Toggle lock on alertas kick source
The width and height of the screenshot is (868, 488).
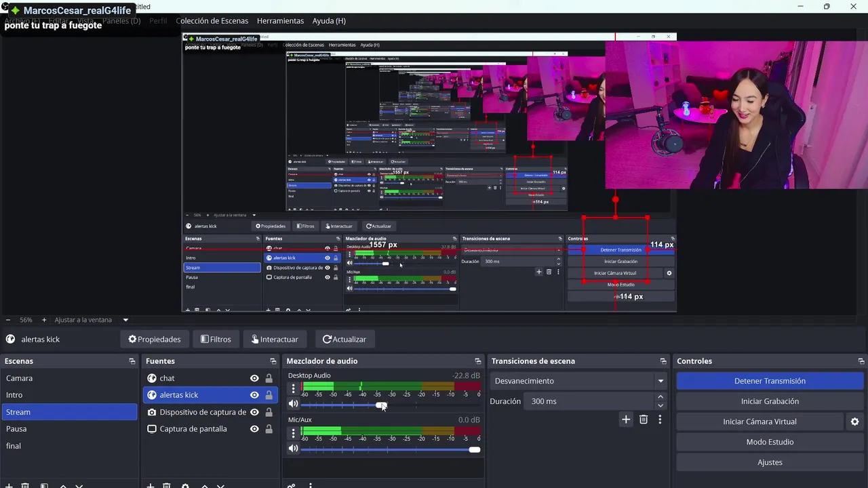(x=269, y=395)
